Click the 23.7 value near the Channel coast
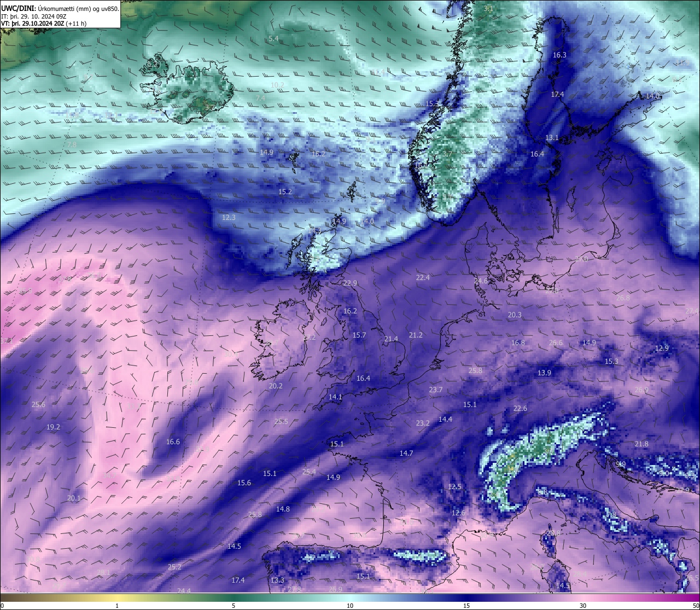700x610 pixels. pos(436,390)
